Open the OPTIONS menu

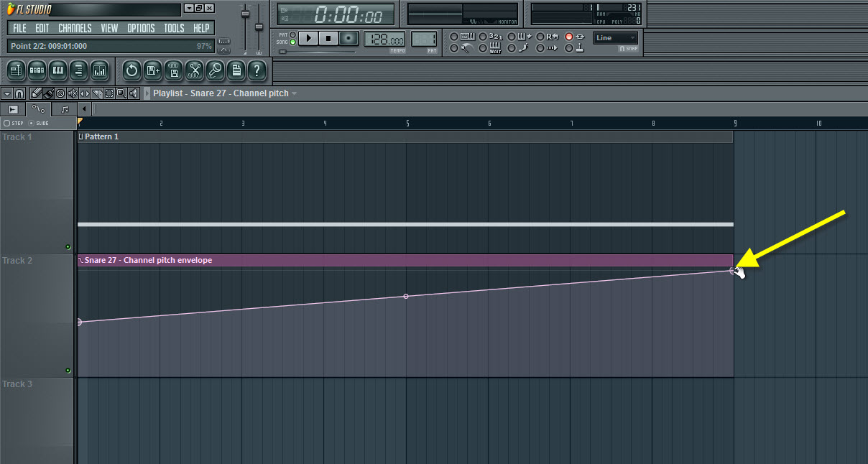click(x=141, y=28)
